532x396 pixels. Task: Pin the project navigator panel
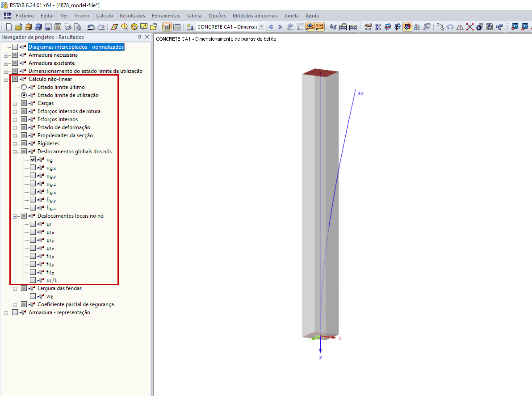click(x=139, y=37)
